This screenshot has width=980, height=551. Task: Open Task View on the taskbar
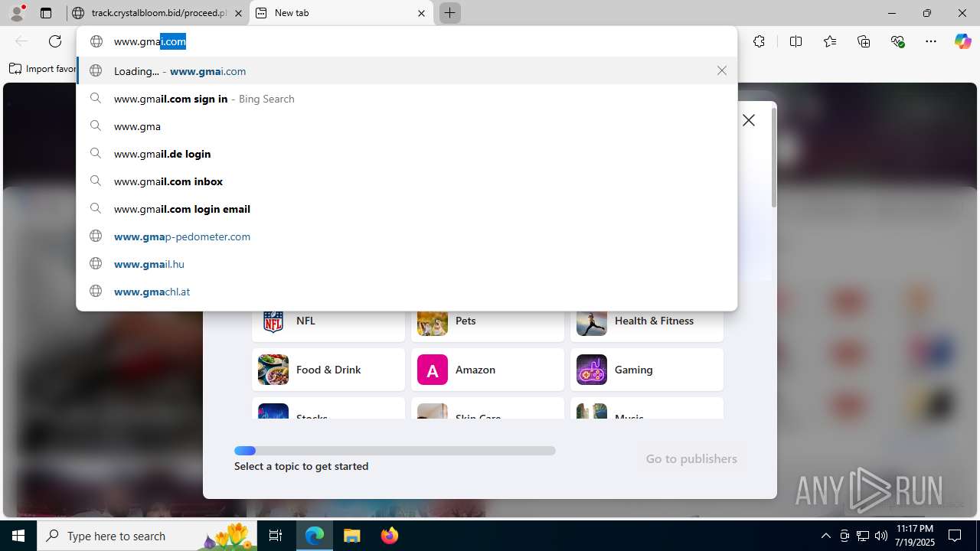276,536
